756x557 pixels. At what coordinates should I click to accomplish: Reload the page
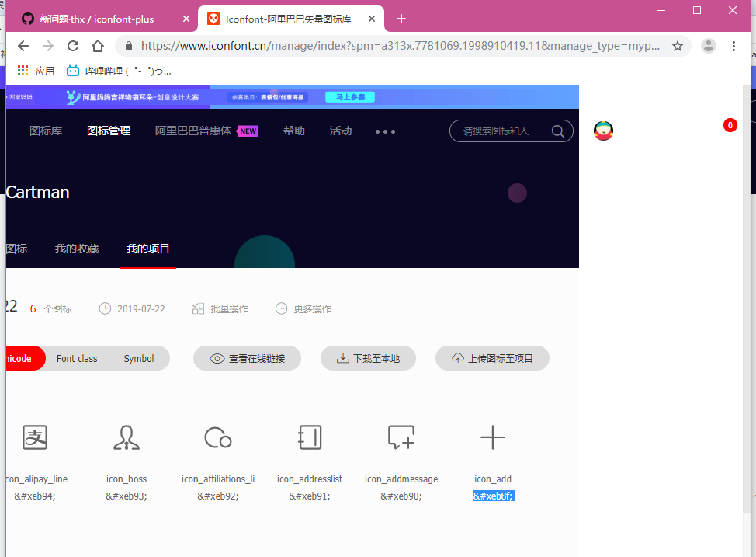73,46
